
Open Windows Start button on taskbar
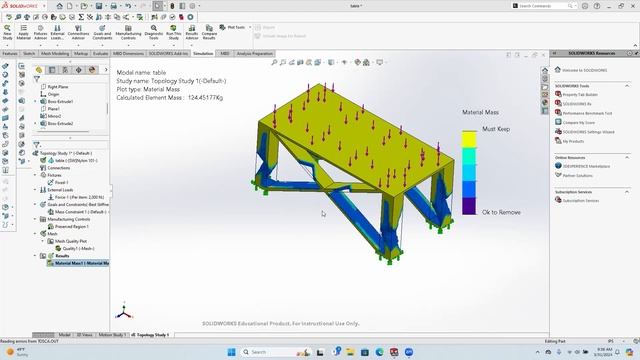click(x=231, y=352)
